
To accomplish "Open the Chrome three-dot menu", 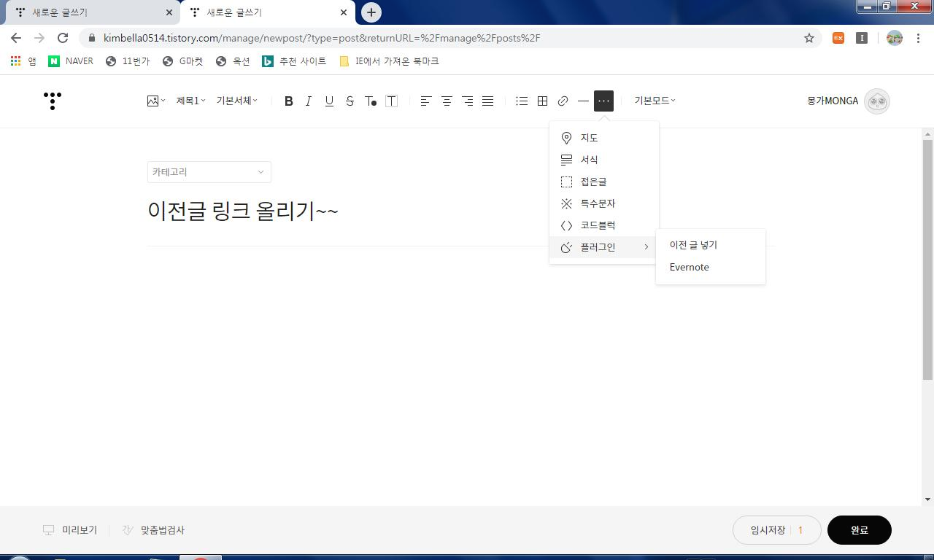I will point(918,38).
